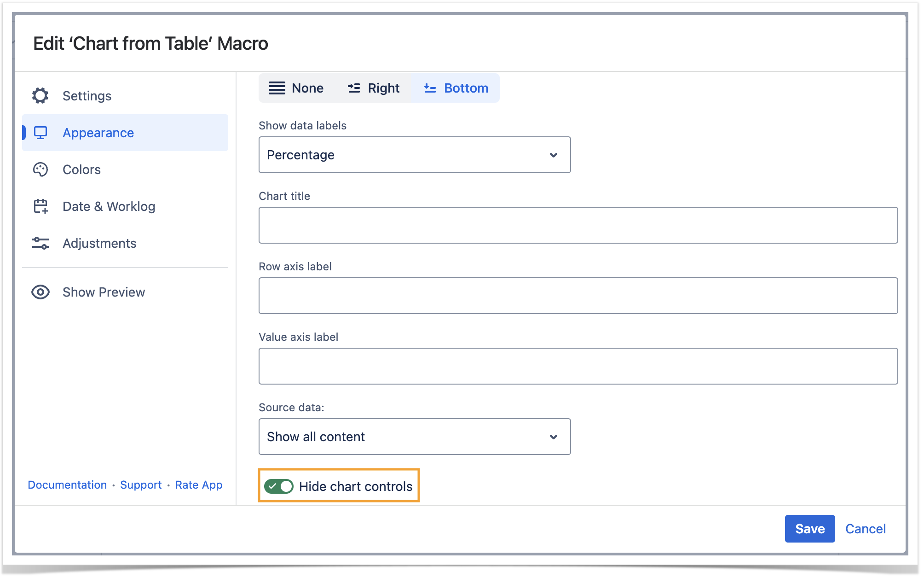Select None legend position icon

click(277, 88)
